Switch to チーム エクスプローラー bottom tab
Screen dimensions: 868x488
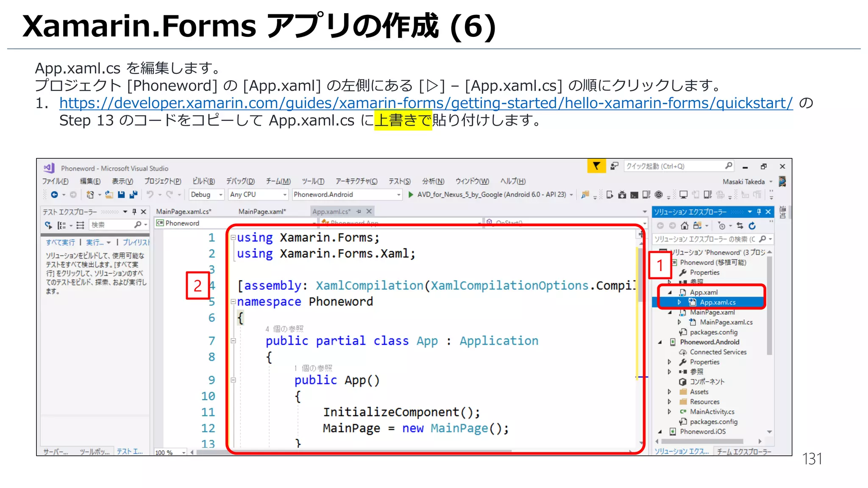click(x=744, y=452)
